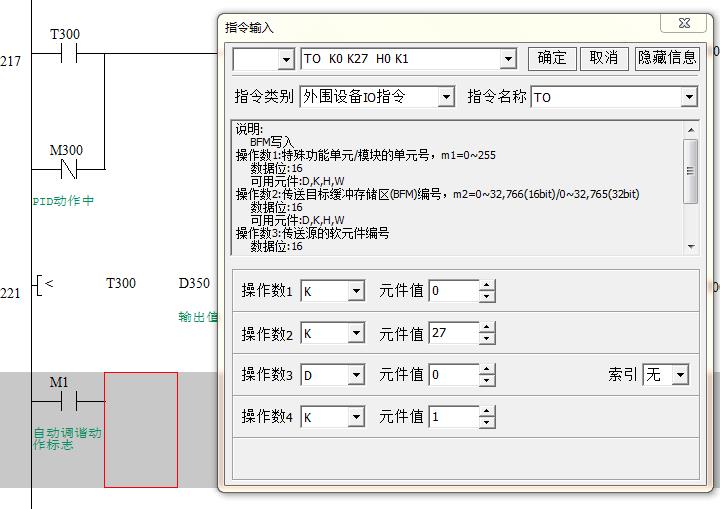Image resolution: width=720 pixels, height=509 pixels.
Task: Expand the 指令类别 category dropdown
Action: click(x=446, y=97)
